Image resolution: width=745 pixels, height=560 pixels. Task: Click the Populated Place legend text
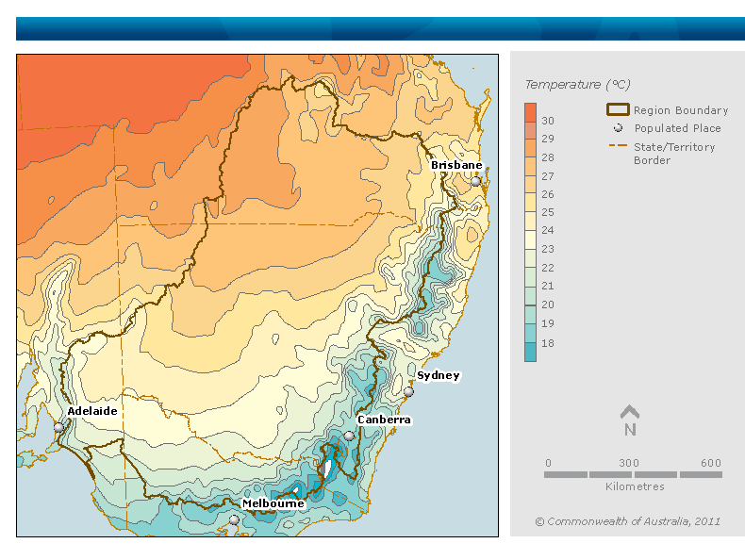pos(677,128)
